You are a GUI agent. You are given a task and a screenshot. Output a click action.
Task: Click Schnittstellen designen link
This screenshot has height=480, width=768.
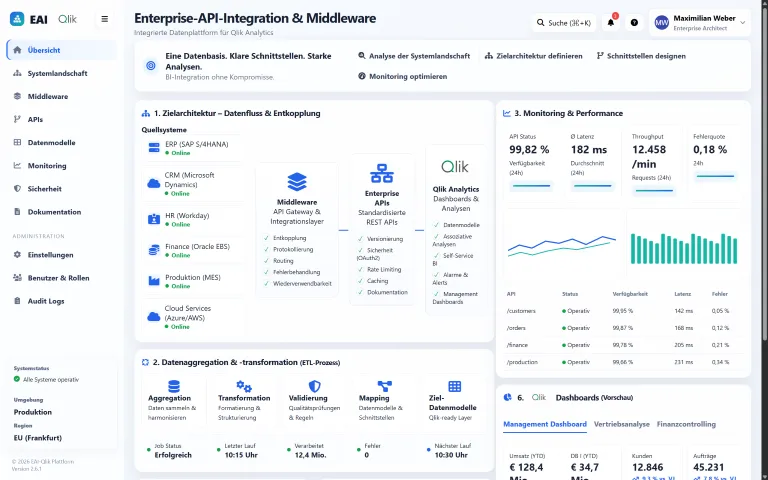coord(641,56)
